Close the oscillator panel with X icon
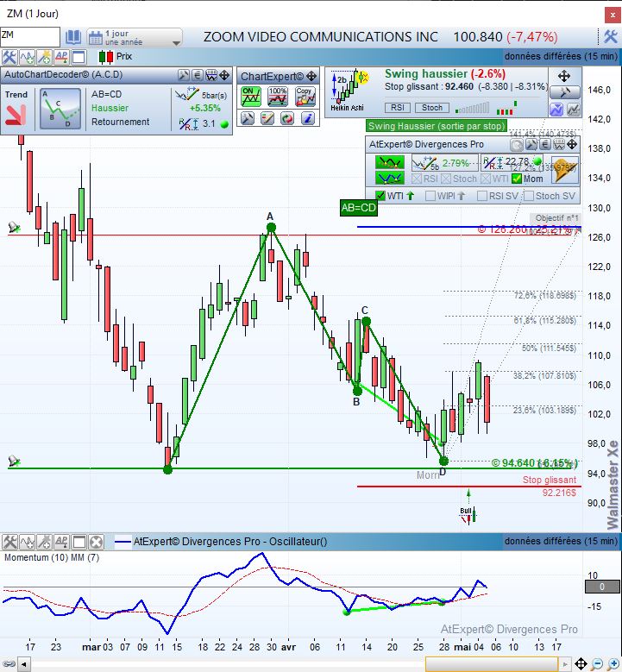This screenshot has width=622, height=672. (x=96, y=542)
